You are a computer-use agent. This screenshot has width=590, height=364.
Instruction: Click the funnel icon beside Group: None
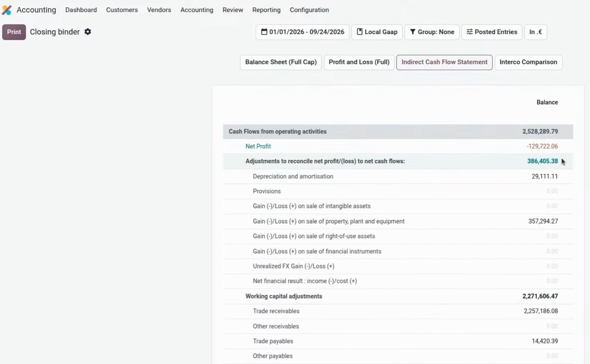413,32
